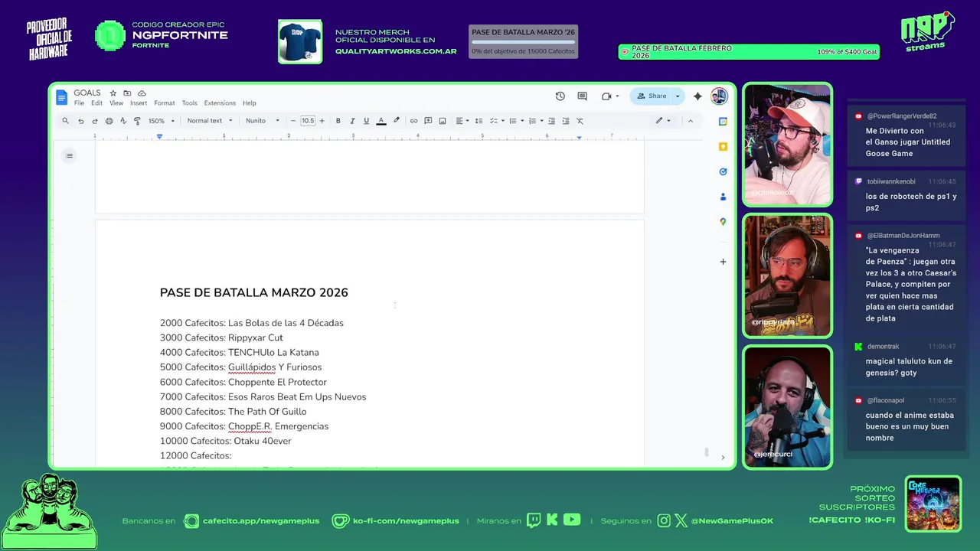The width and height of the screenshot is (980, 551).
Task: Open the Help menu
Action: point(250,103)
